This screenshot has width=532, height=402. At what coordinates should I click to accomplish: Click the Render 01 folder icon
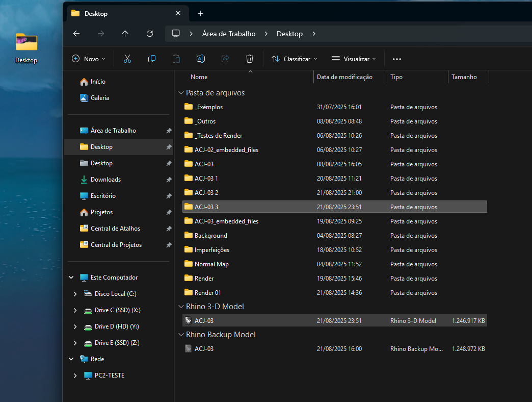(189, 292)
